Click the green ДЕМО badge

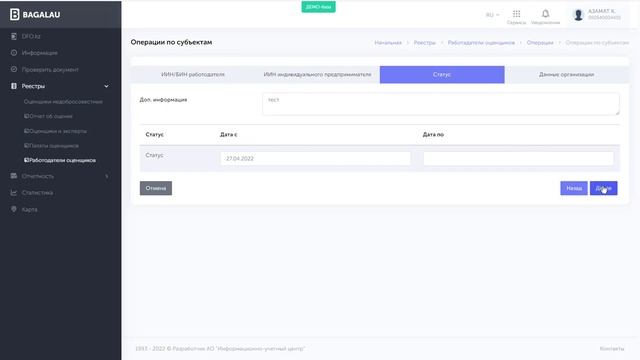click(318, 7)
